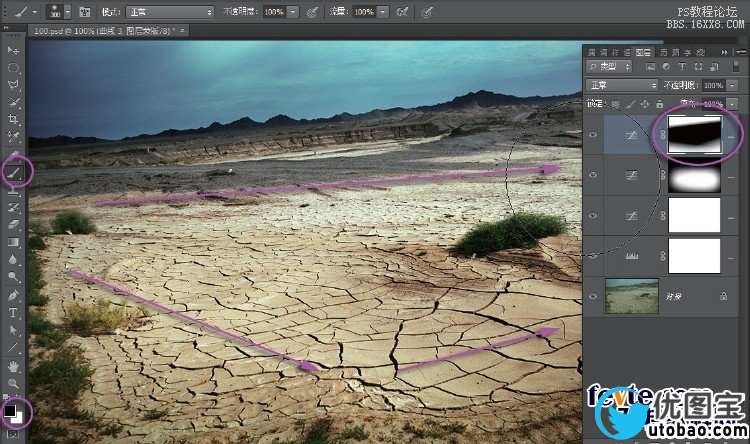Select the Eraser tool

13,225
